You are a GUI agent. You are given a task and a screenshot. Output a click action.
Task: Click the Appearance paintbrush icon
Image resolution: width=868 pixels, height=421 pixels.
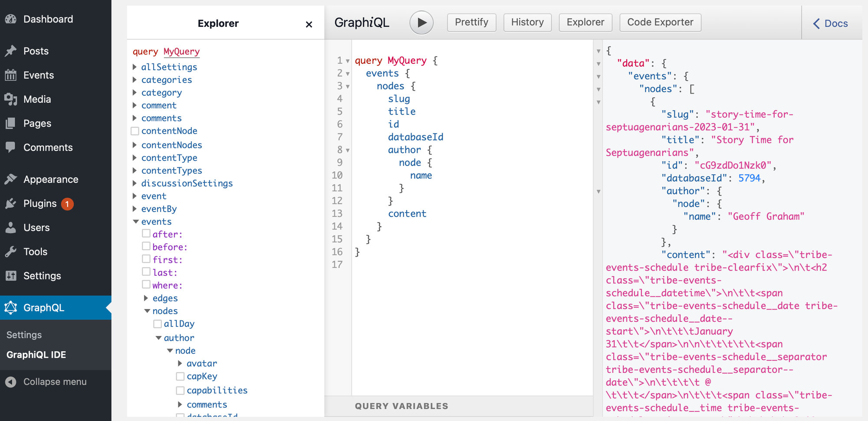(x=11, y=179)
